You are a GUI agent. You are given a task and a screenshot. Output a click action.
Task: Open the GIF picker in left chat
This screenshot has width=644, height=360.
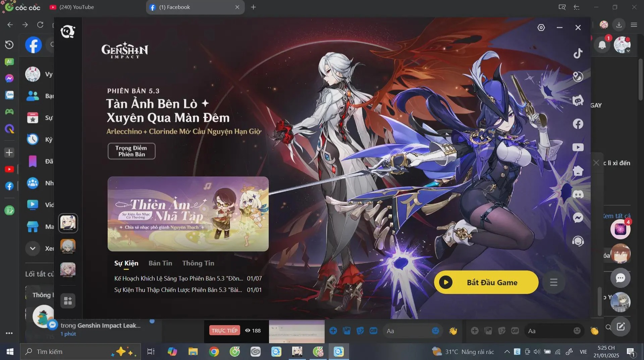(x=373, y=331)
